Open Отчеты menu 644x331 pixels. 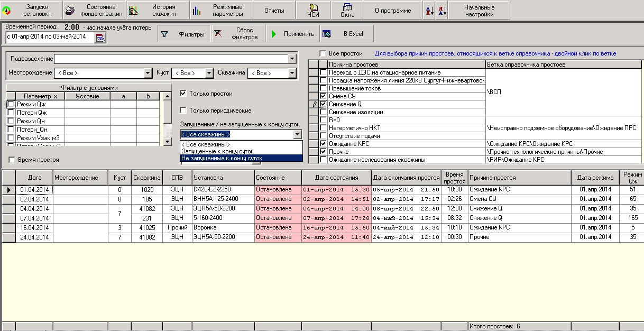274,10
